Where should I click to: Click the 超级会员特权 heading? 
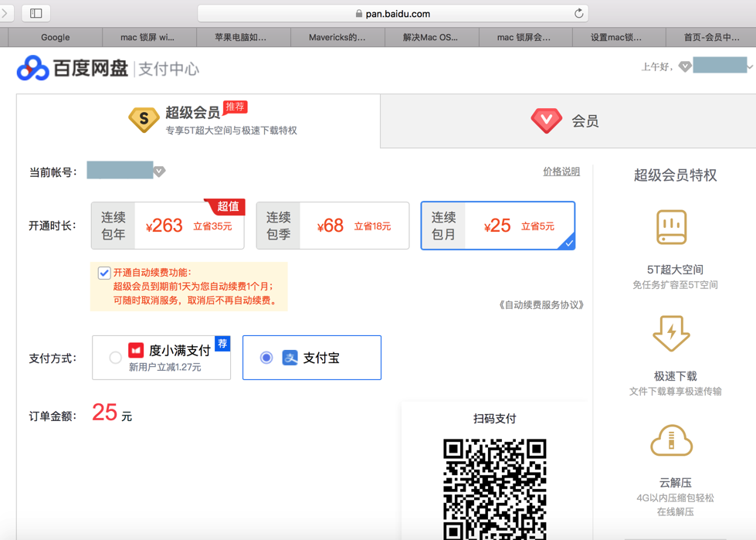[675, 175]
